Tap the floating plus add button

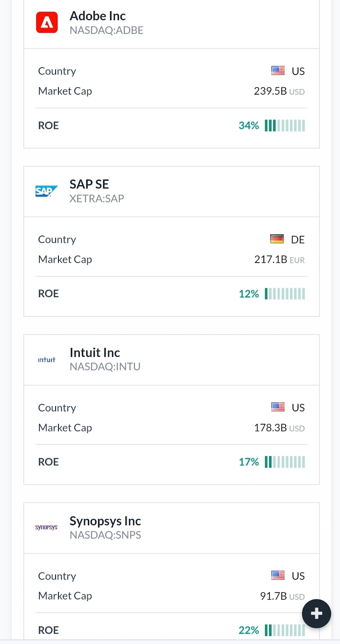point(316,613)
